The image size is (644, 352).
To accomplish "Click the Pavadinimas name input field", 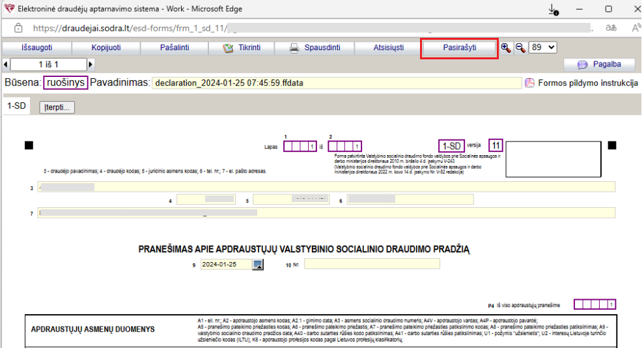I will (x=337, y=83).
